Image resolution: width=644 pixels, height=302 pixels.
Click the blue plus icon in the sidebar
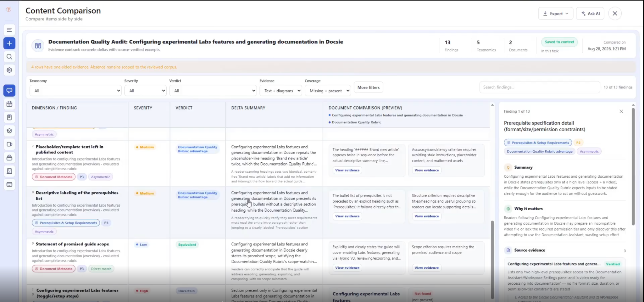(9, 43)
